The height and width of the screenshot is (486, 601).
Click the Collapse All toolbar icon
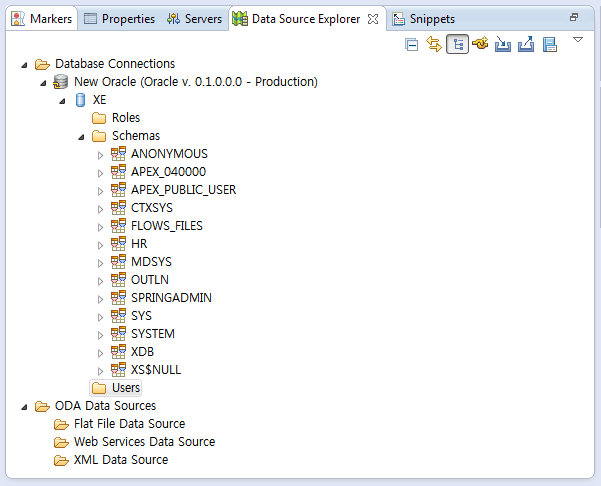412,45
